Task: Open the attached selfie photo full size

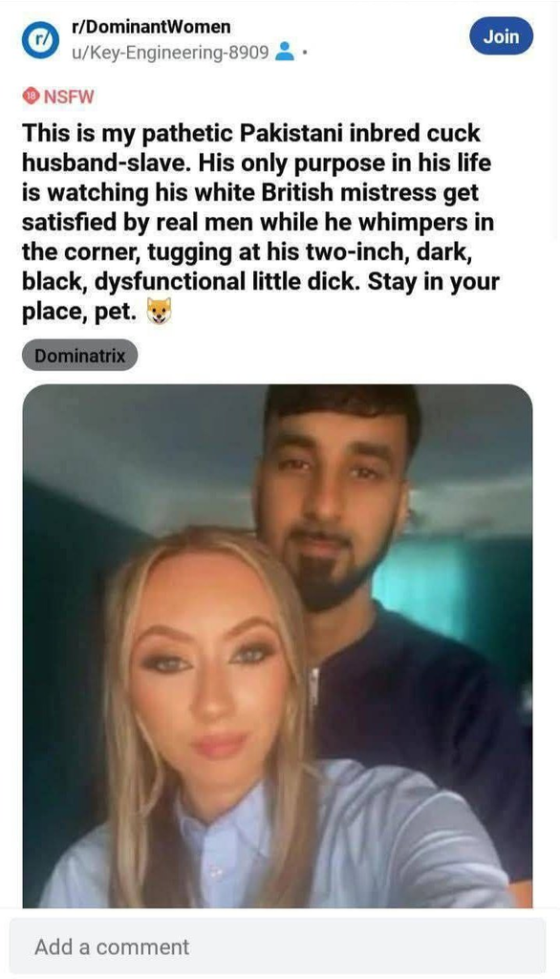Action: coord(278,645)
